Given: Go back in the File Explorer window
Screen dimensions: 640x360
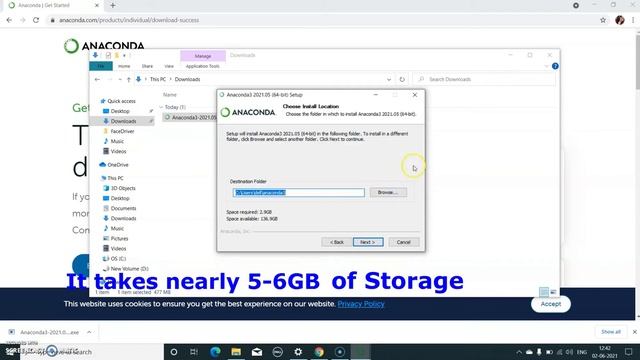Looking at the screenshot, I should click(x=97, y=79).
